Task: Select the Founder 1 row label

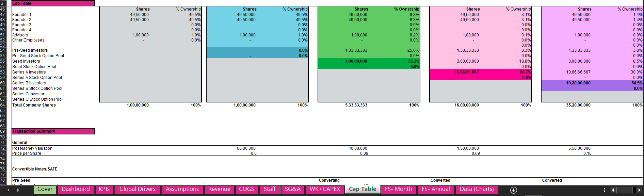Action: coord(22,15)
